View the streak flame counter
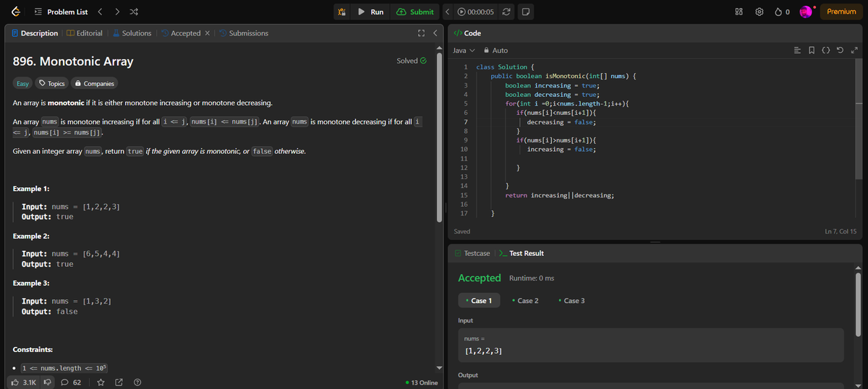The width and height of the screenshot is (868, 389). click(x=782, y=12)
